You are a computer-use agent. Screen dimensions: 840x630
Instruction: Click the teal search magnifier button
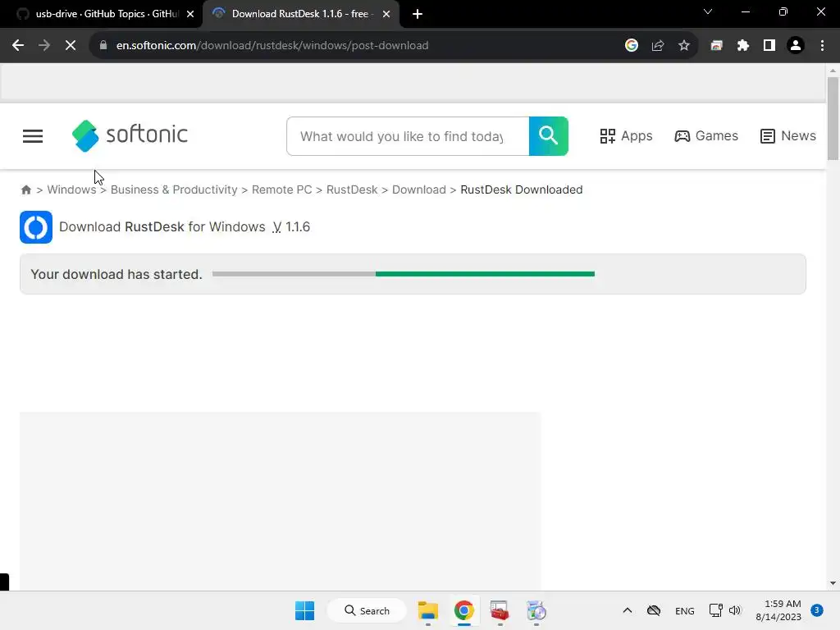pyautogui.click(x=549, y=136)
